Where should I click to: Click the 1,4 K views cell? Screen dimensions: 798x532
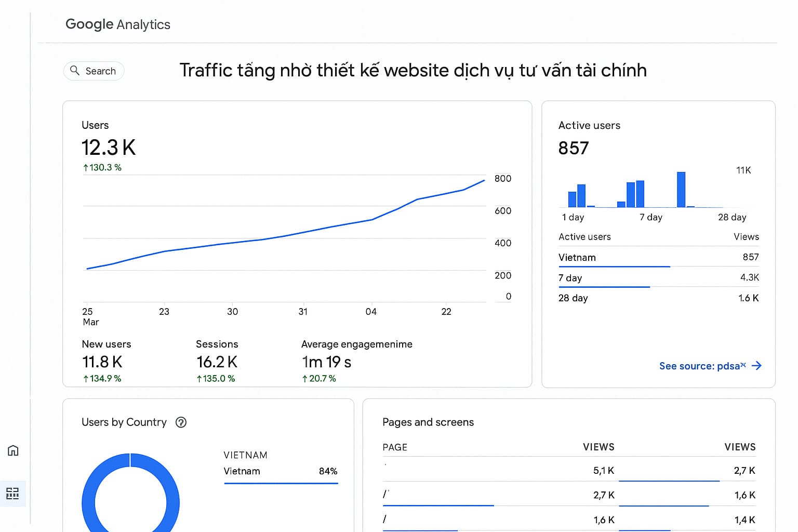click(745, 520)
